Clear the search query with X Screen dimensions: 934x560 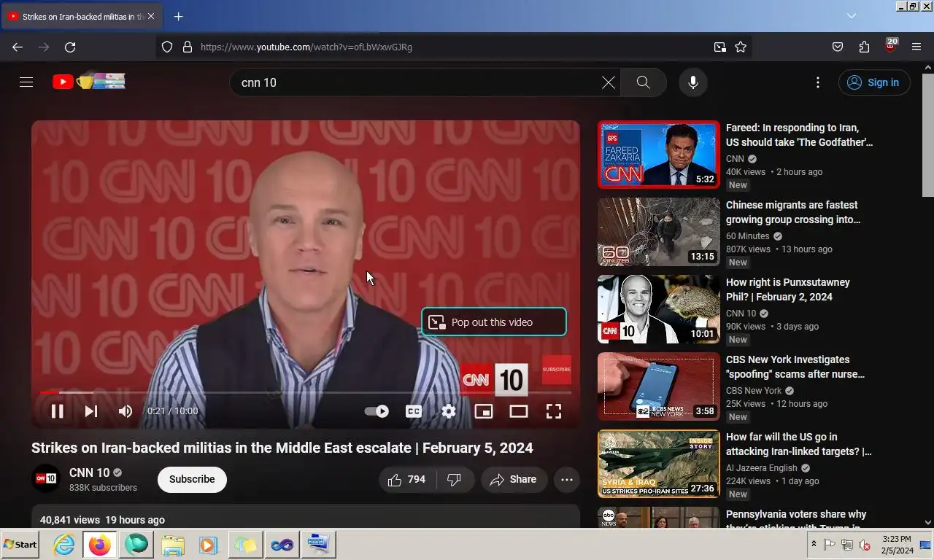click(608, 82)
